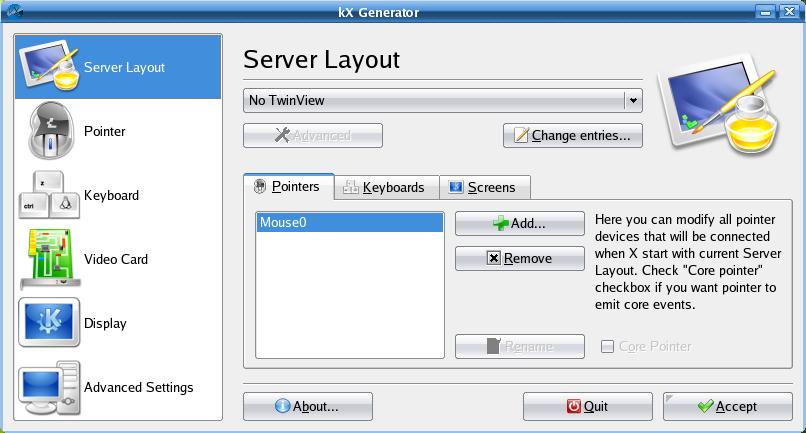This screenshot has height=433, width=806.
Task: Click the pencil icon on Change entries
Action: pyautogui.click(x=521, y=135)
